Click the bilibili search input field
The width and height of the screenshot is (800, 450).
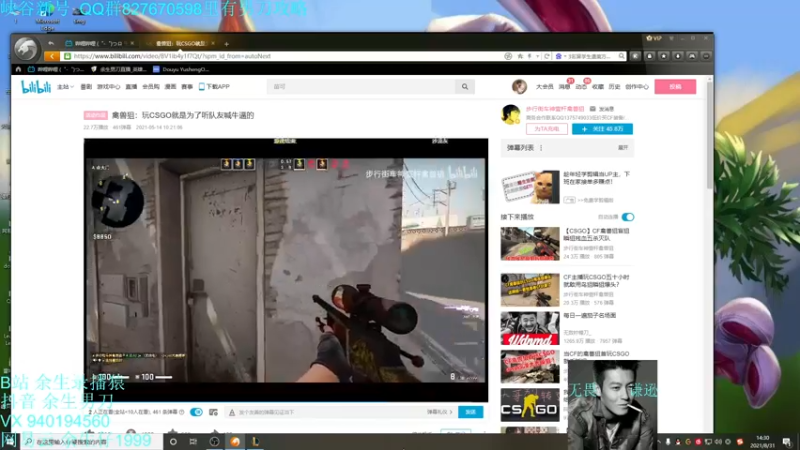coord(361,87)
